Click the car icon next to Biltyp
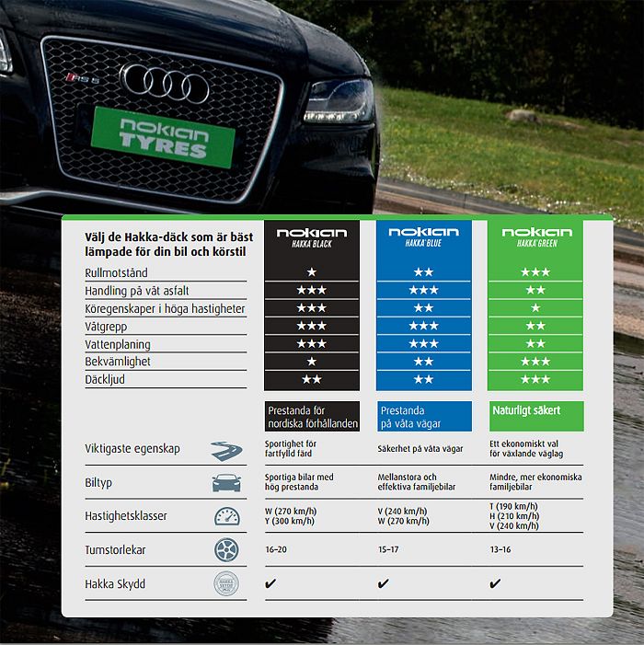 [x=226, y=483]
